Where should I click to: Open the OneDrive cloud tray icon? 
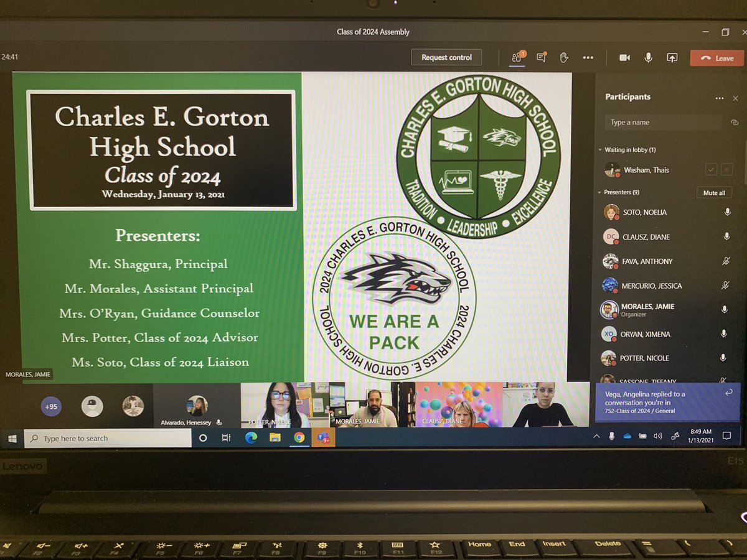coord(627,436)
